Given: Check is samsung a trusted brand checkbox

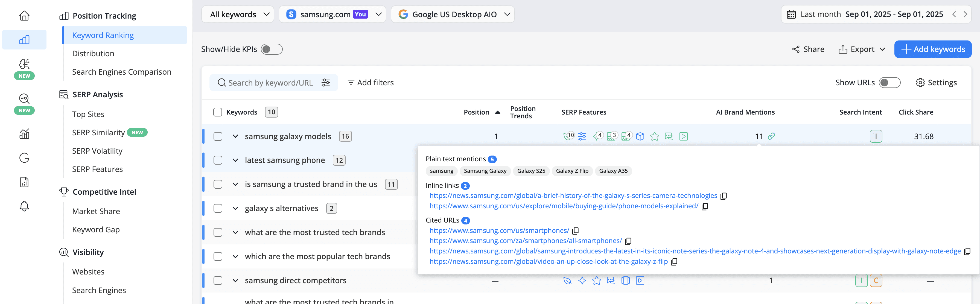Looking at the screenshot, I should 218,184.
